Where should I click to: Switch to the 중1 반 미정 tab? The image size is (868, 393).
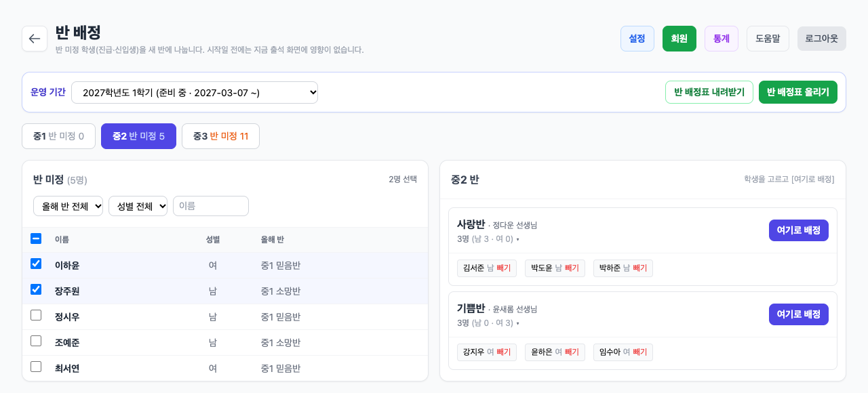pos(59,136)
